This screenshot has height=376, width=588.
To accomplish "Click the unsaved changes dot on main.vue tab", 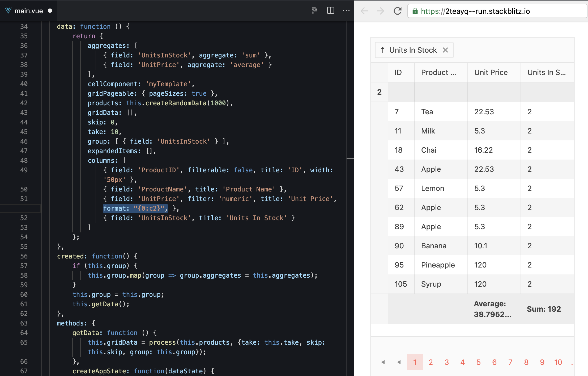I will coord(50,11).
